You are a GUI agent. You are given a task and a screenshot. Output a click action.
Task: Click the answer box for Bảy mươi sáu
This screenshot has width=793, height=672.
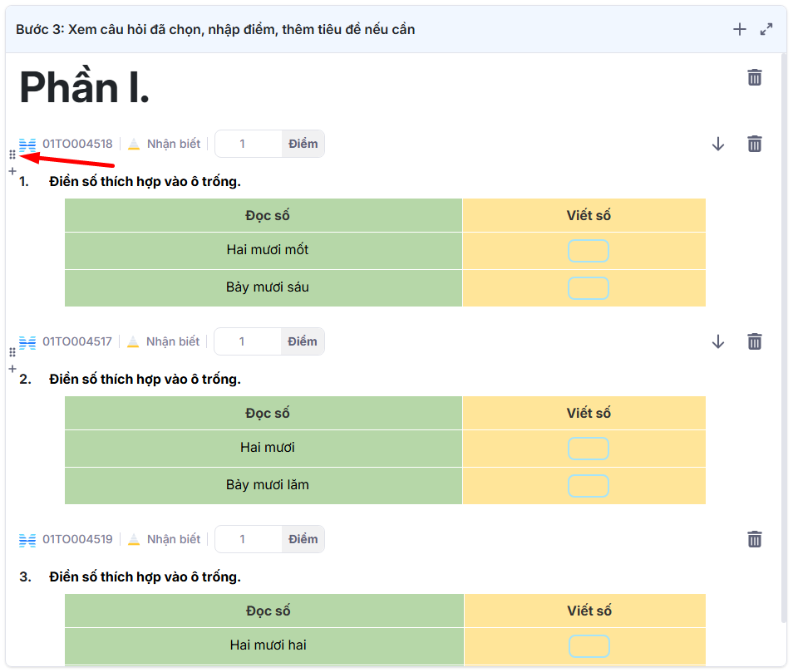coord(588,288)
